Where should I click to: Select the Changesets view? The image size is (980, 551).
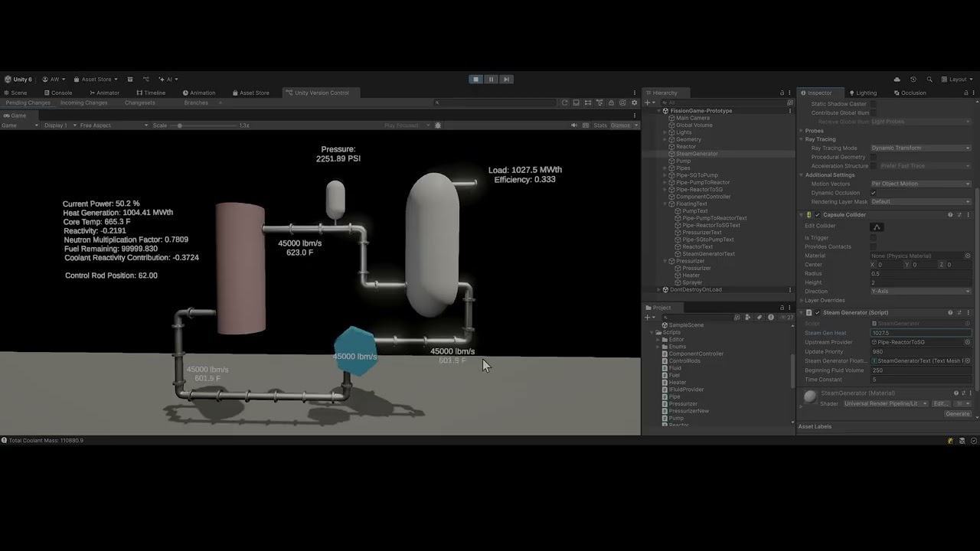coord(140,103)
